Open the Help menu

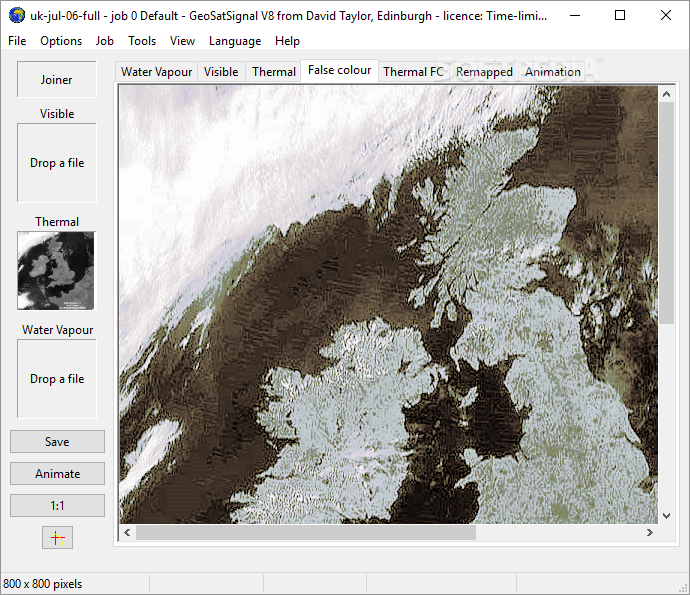point(287,41)
